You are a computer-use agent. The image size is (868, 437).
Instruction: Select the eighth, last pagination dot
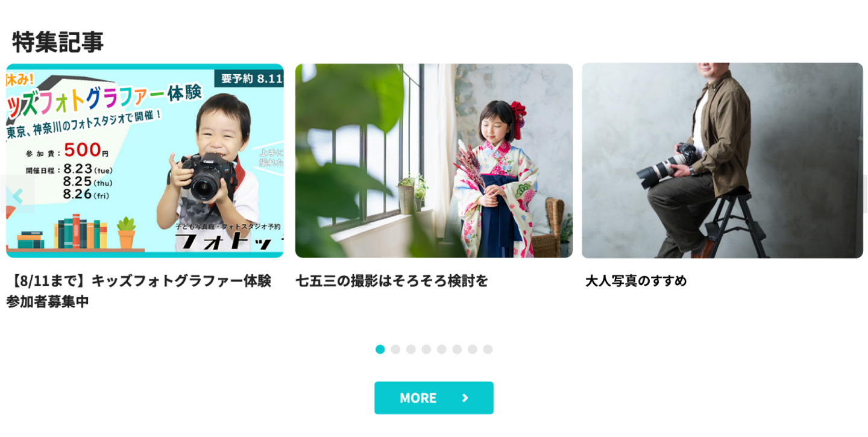point(488,349)
